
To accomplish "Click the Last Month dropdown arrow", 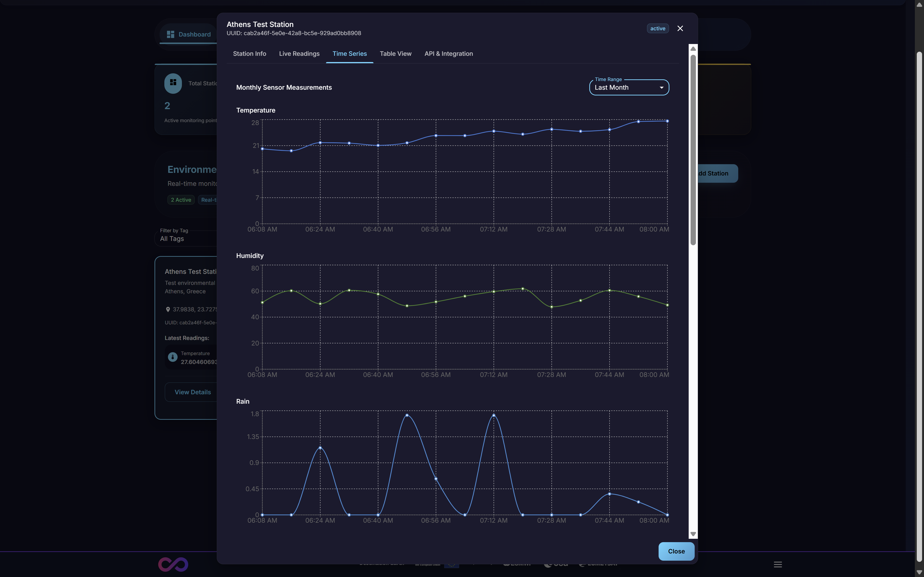I will pyautogui.click(x=661, y=88).
